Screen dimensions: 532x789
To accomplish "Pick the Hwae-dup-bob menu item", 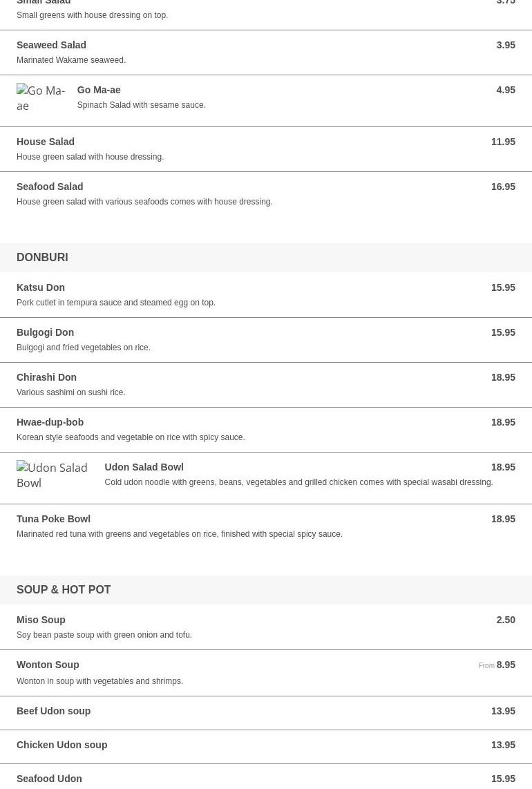I will [x=50, y=422].
